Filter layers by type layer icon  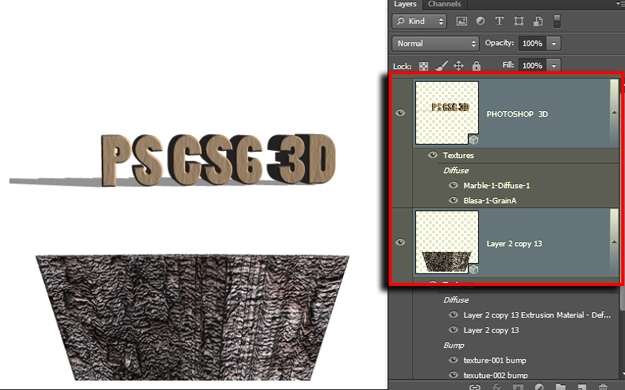click(499, 21)
